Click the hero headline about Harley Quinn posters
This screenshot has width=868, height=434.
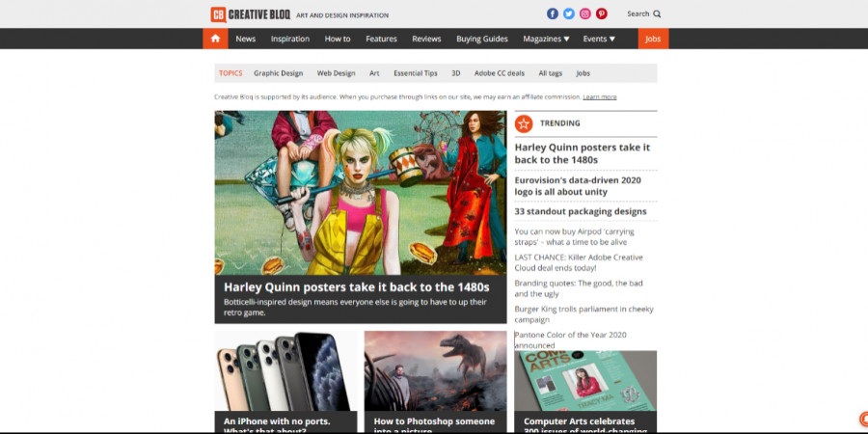pos(357,287)
